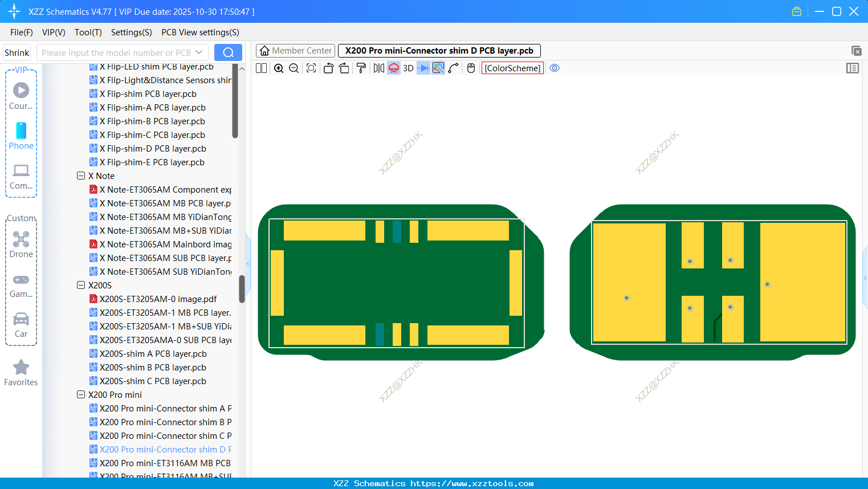Image resolution: width=868 pixels, height=489 pixels.
Task: Click the Member Center button
Action: click(x=295, y=50)
